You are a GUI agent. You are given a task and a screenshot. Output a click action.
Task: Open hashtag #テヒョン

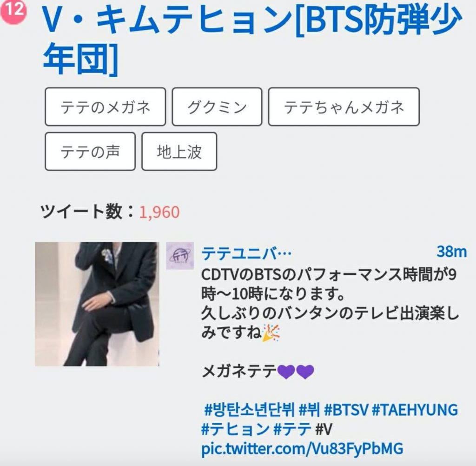235,429
